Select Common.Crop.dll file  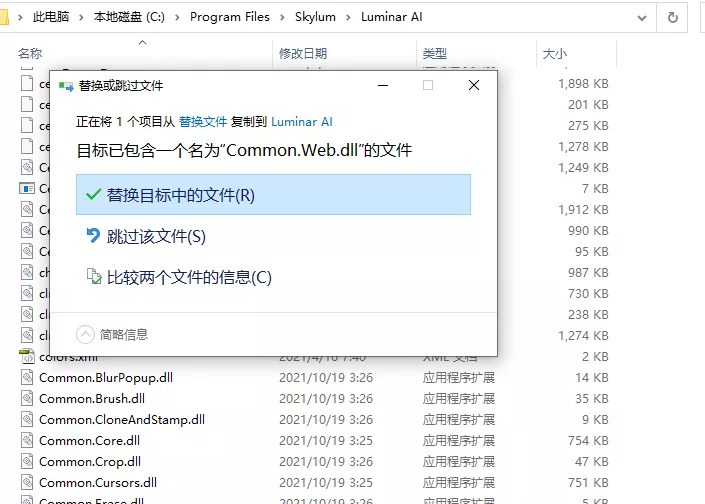tap(90, 462)
